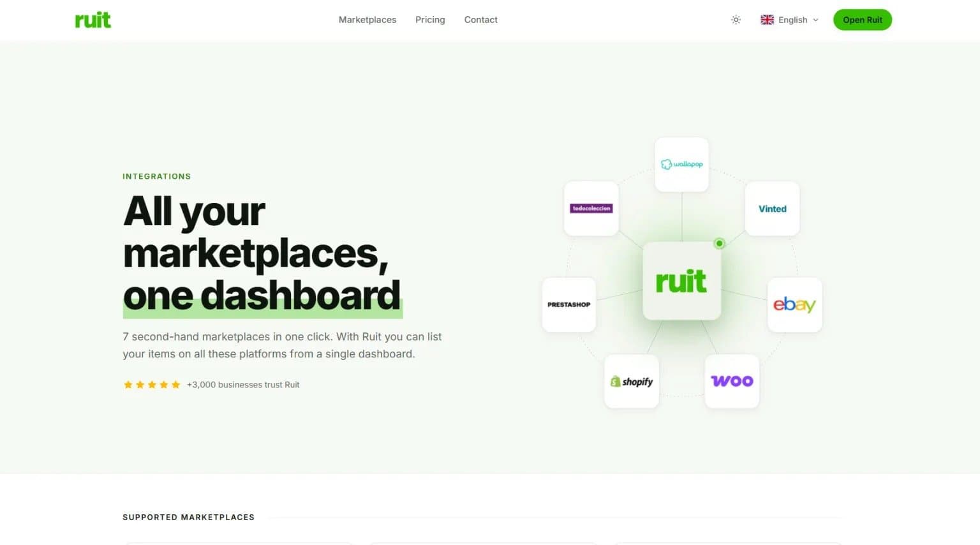
Task: Click the central ruit hub tile
Action: tap(681, 281)
